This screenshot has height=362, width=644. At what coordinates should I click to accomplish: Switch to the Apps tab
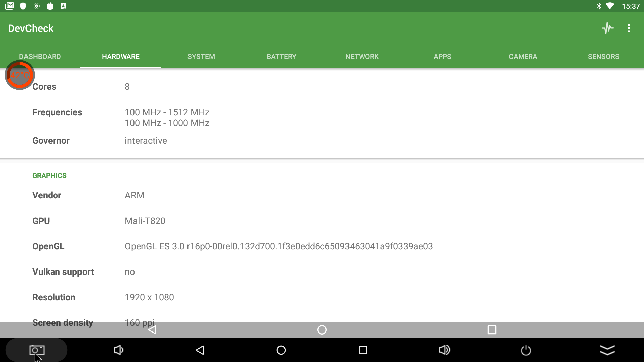pos(442,57)
